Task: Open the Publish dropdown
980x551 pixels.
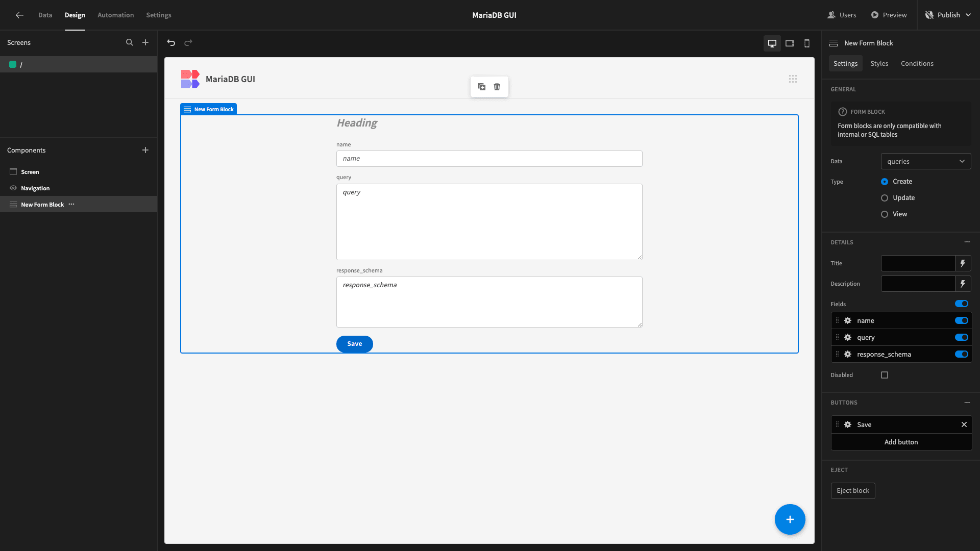Action: click(948, 15)
